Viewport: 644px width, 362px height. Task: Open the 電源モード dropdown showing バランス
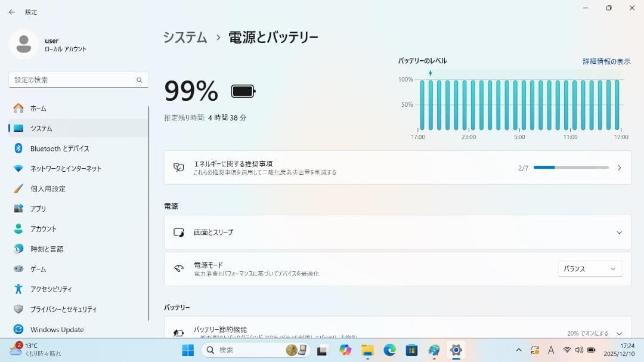pyautogui.click(x=589, y=268)
